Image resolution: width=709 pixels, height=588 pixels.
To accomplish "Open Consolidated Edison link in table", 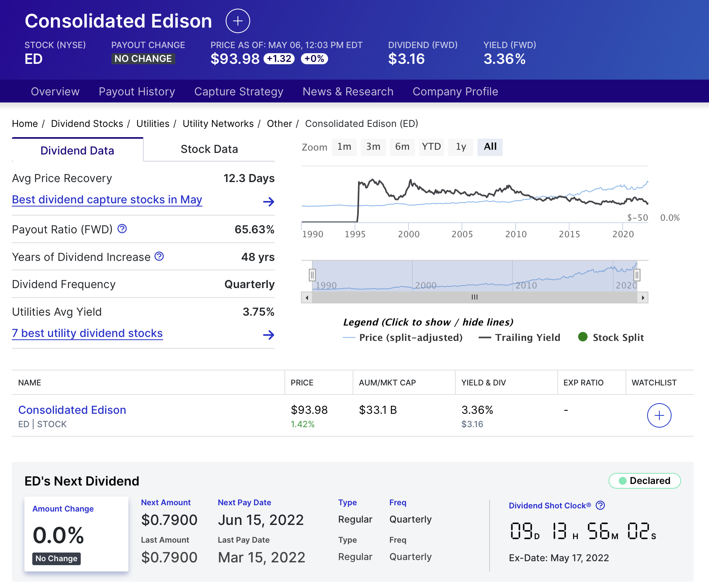I will (x=72, y=410).
